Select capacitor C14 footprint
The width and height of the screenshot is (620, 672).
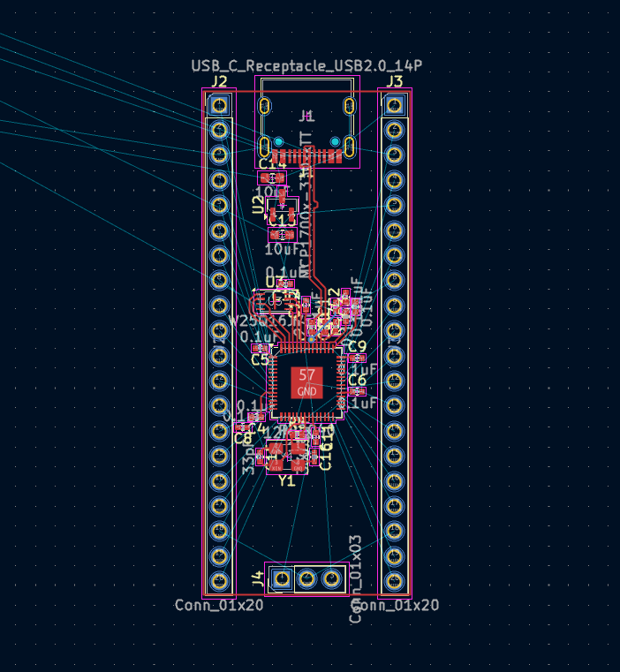(x=272, y=177)
